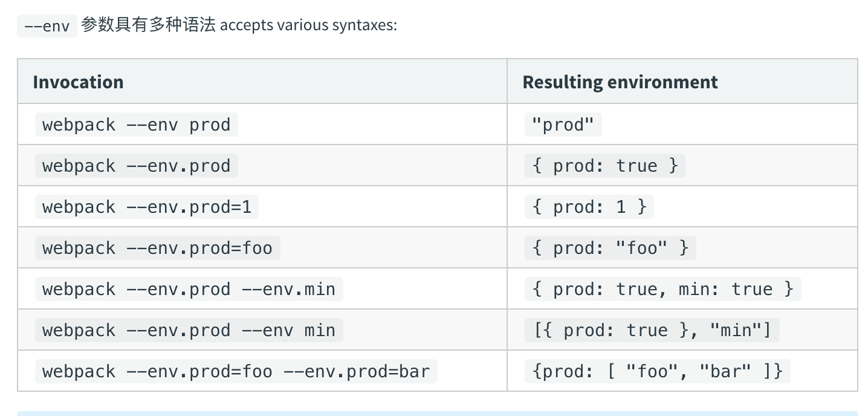The width and height of the screenshot is (868, 416).
Task: Click the Resulting environment column header
Action: click(620, 82)
